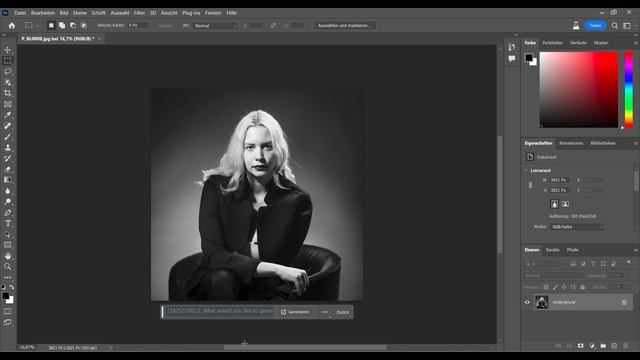Select the Brush tool
This screenshot has height=360, width=640.
8,137
